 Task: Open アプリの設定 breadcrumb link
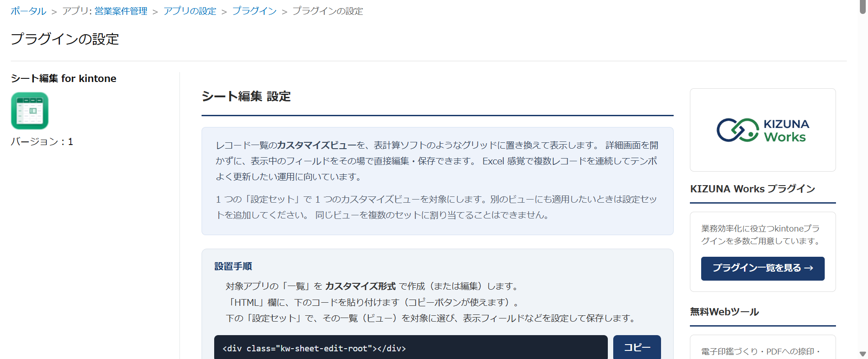click(190, 11)
